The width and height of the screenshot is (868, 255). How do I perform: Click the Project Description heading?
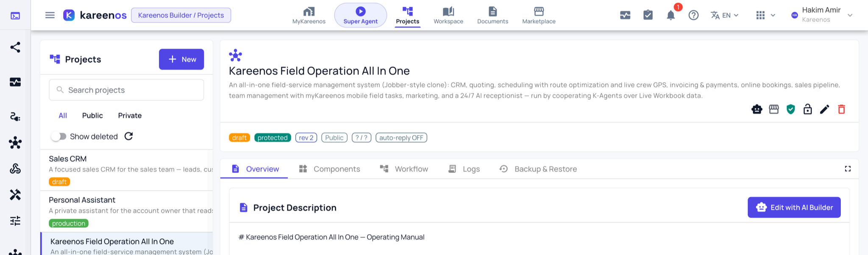(295, 207)
